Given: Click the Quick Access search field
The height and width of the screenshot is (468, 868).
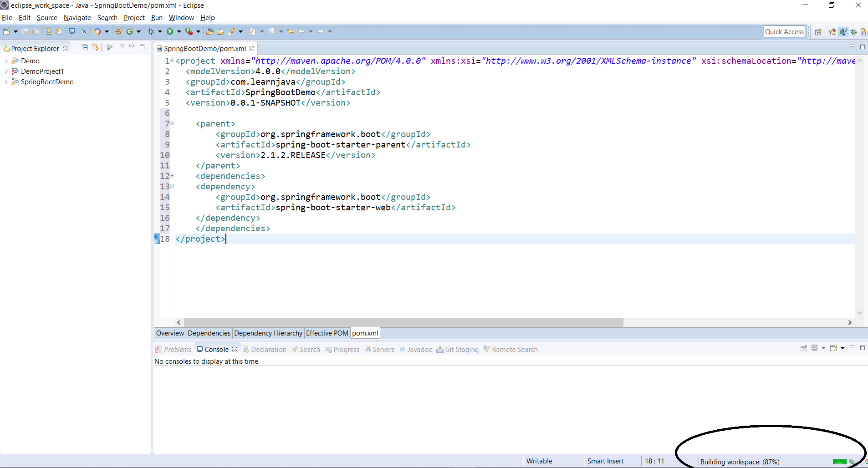Looking at the screenshot, I should (784, 32).
